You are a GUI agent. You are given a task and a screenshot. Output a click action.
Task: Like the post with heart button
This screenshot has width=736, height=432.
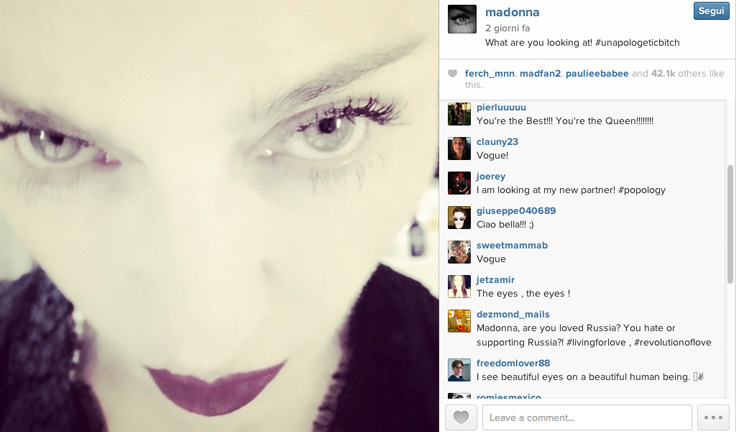tap(461, 417)
